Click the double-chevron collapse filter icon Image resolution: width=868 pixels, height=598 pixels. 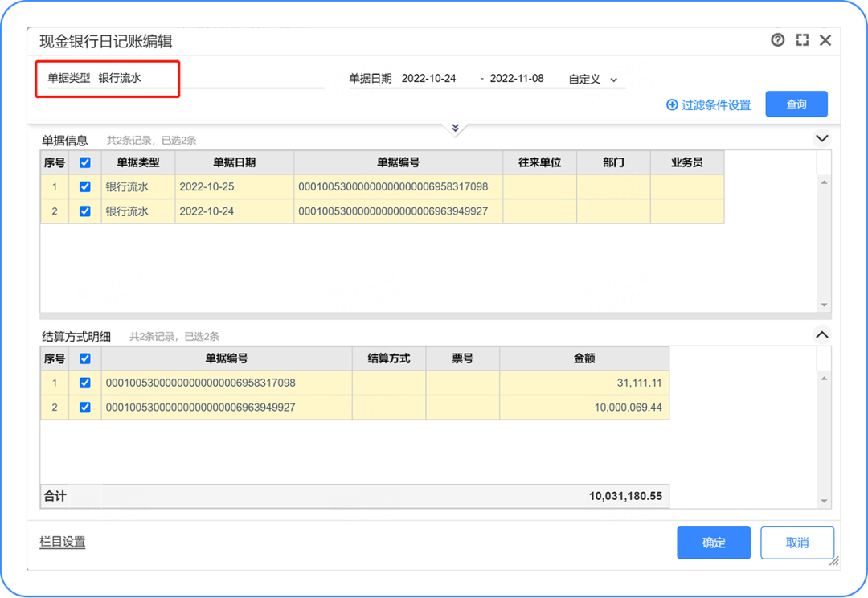click(455, 129)
